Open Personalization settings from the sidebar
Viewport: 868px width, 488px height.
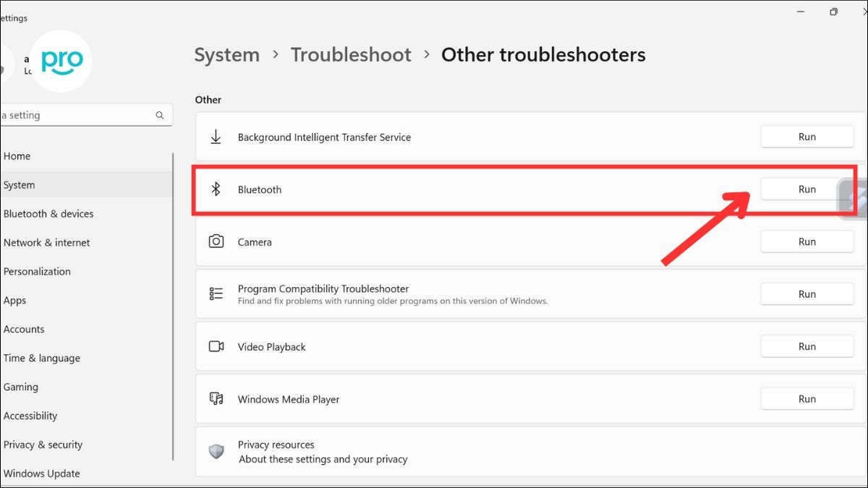coord(37,271)
